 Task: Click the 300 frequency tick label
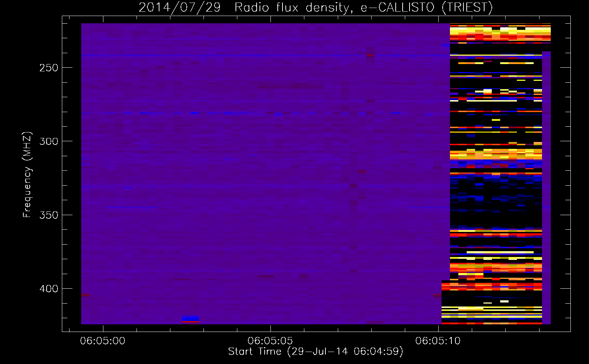pyautogui.click(x=49, y=142)
